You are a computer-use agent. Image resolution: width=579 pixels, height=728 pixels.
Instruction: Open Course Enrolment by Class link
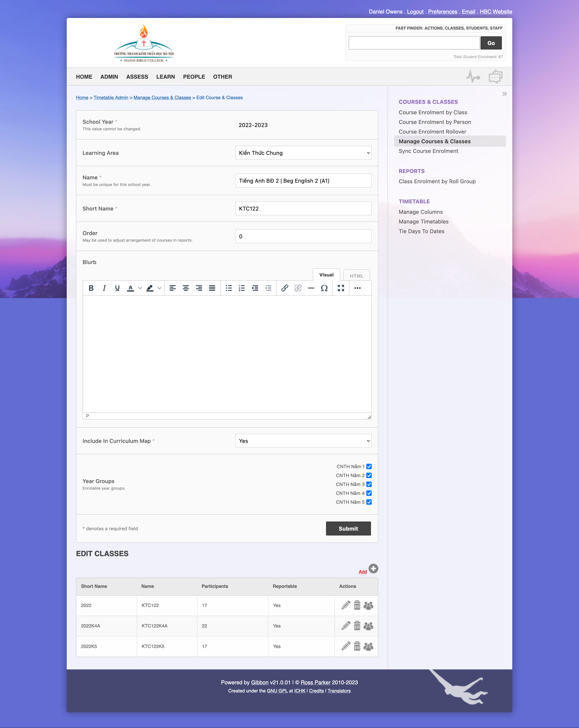[433, 113]
